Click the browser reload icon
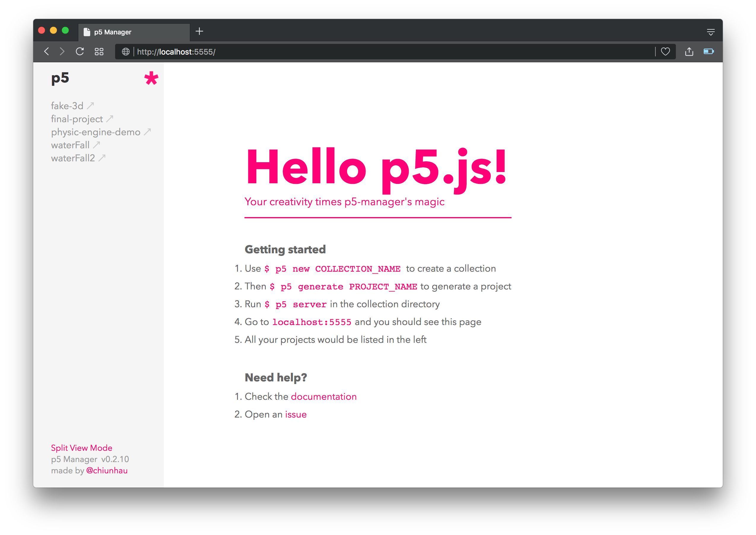Screen dimensions: 756x535 click(x=80, y=52)
